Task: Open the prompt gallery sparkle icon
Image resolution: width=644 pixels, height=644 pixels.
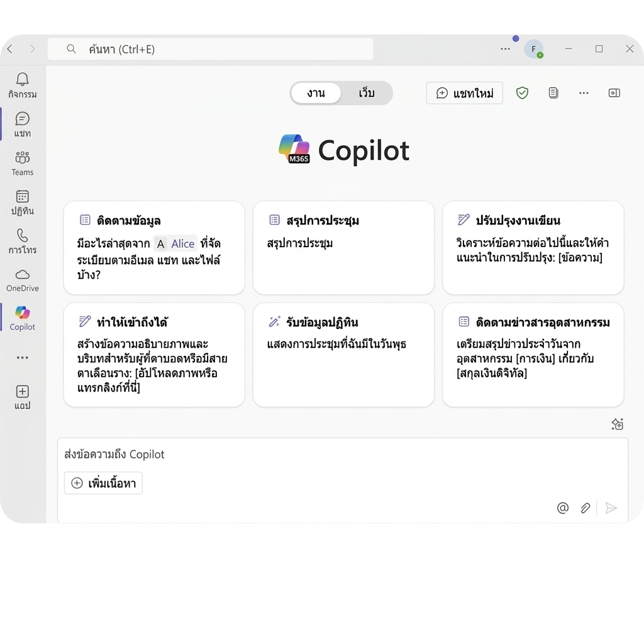Action: [x=617, y=424]
